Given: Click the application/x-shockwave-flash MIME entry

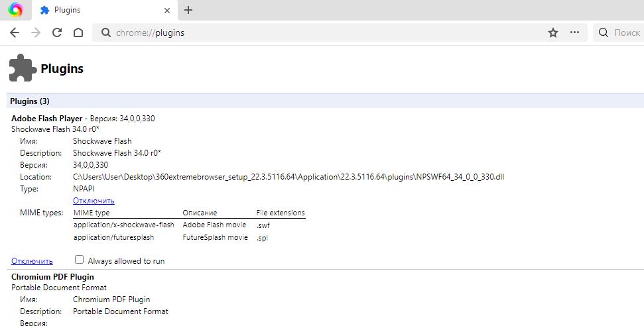Looking at the screenshot, I should pos(123,225).
